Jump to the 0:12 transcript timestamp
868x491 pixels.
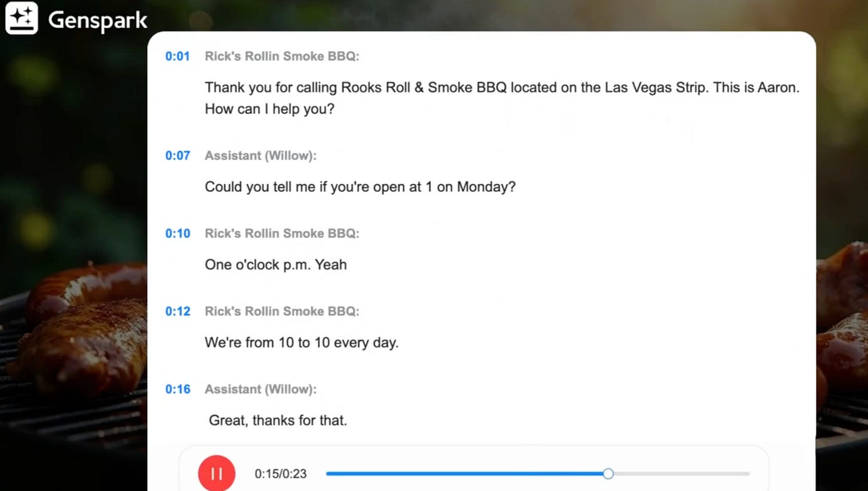coord(178,312)
